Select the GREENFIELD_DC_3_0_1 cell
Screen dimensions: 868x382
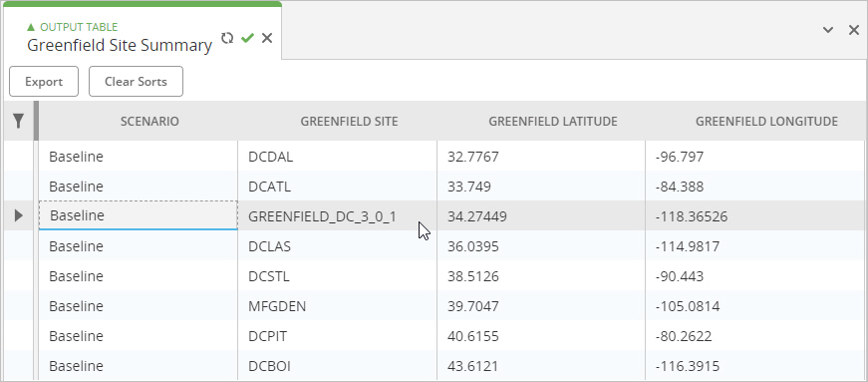pyautogui.click(x=337, y=215)
